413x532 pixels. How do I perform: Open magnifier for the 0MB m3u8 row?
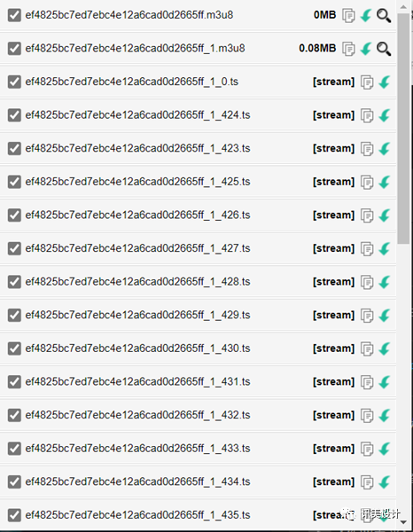(384, 16)
